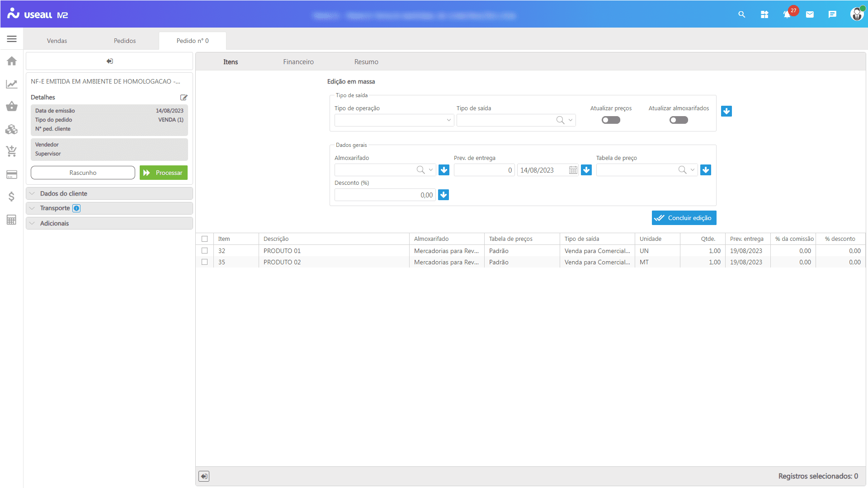Click the Home sidebar icon
This screenshot has height=488, width=868.
12,61
